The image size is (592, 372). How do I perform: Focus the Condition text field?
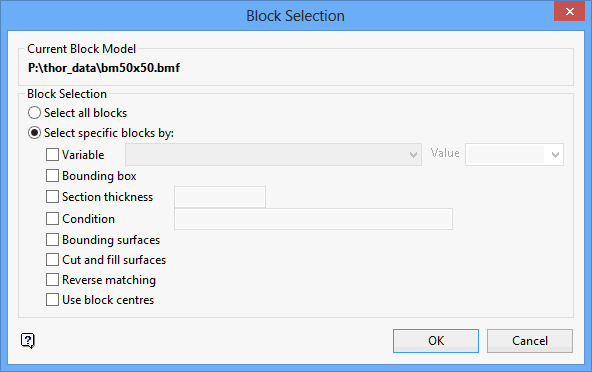pos(313,219)
